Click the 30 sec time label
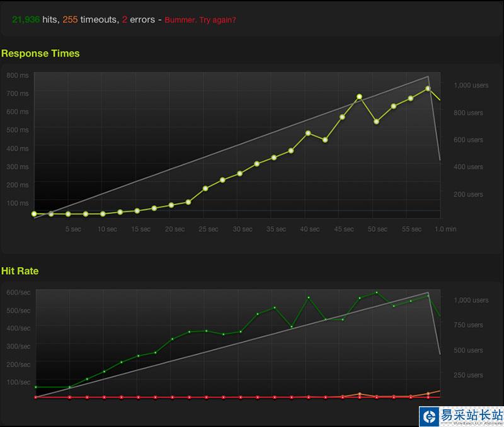The height and width of the screenshot is (427, 504). [x=243, y=229]
